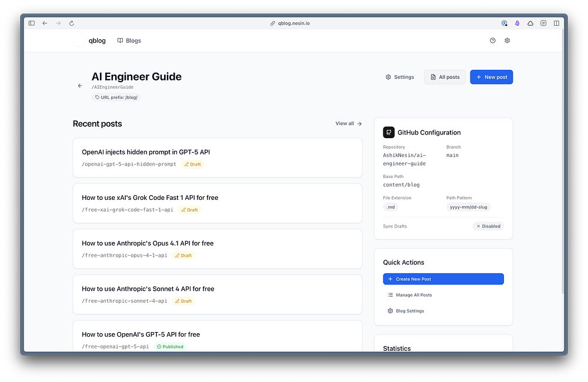Click the GitHub logo icon in configuration card
Image resolution: width=588 pixels, height=382 pixels.
click(x=389, y=132)
